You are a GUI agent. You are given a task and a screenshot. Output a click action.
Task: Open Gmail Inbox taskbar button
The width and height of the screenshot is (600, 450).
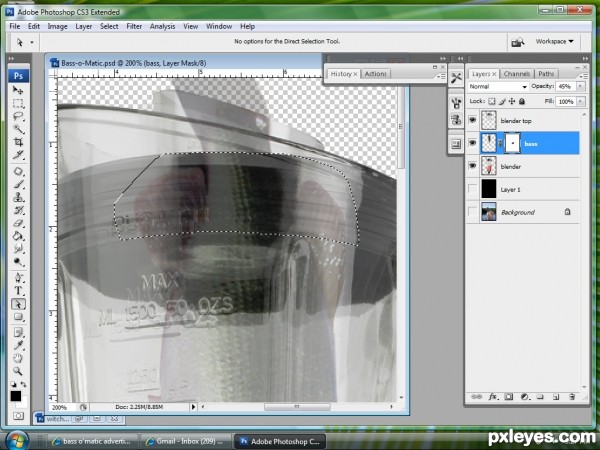pyautogui.click(x=185, y=441)
